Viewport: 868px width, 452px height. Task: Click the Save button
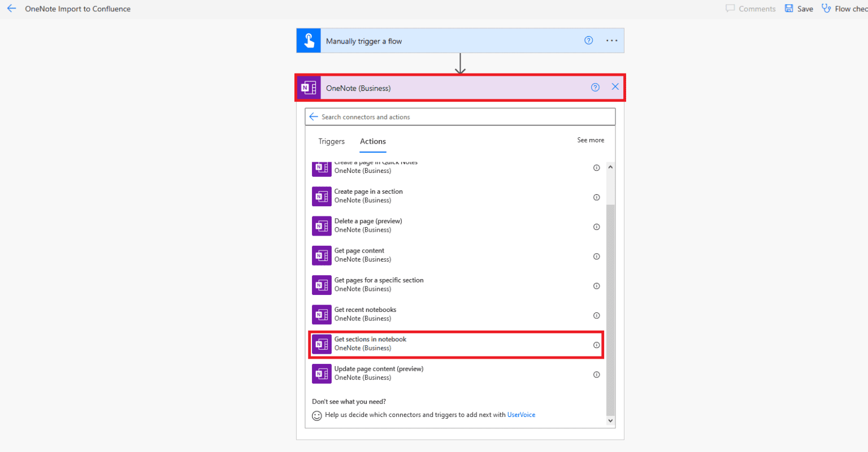coord(798,8)
